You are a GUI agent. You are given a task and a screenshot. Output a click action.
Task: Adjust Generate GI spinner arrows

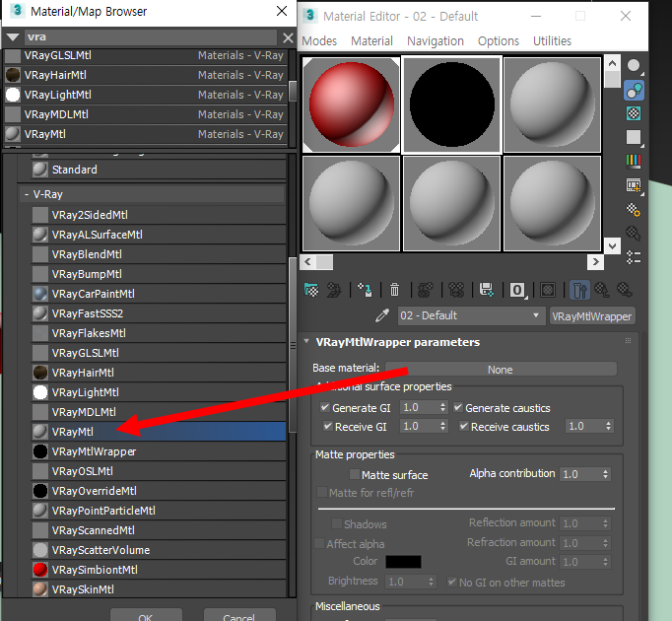(442, 407)
